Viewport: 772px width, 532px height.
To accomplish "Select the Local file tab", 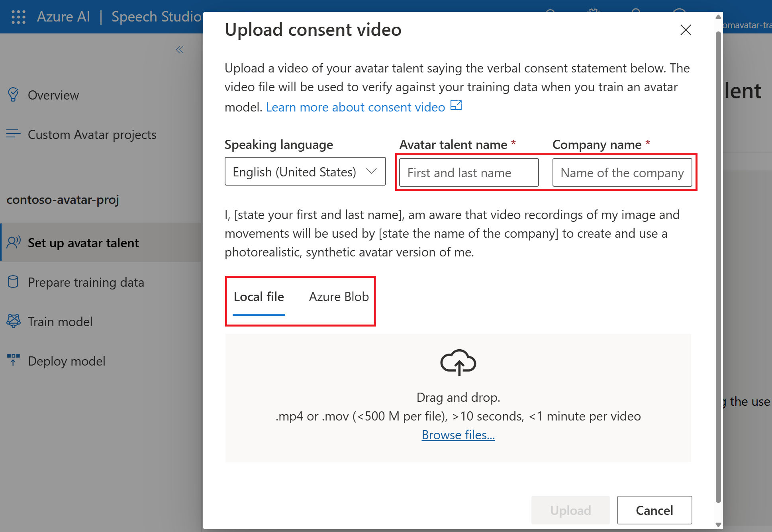I will coord(259,297).
